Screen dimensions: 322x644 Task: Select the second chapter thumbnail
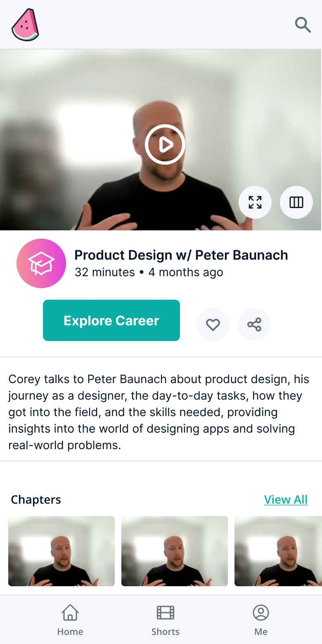tap(175, 551)
